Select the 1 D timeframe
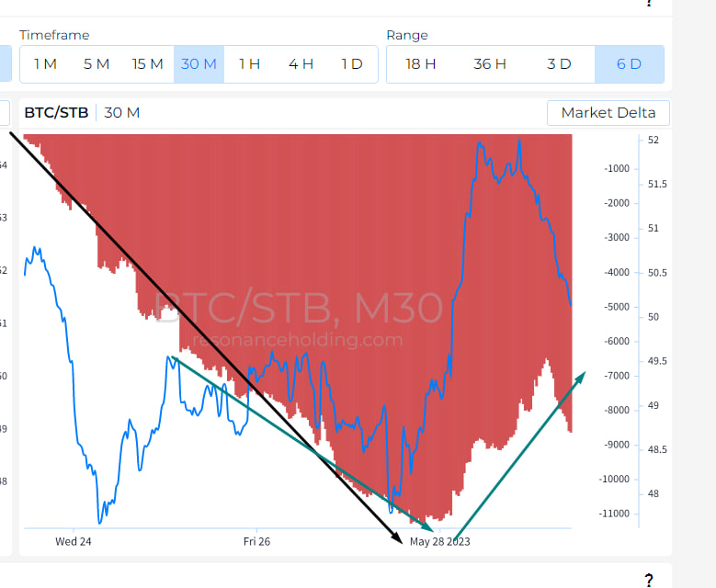716x588 pixels. pyautogui.click(x=352, y=64)
